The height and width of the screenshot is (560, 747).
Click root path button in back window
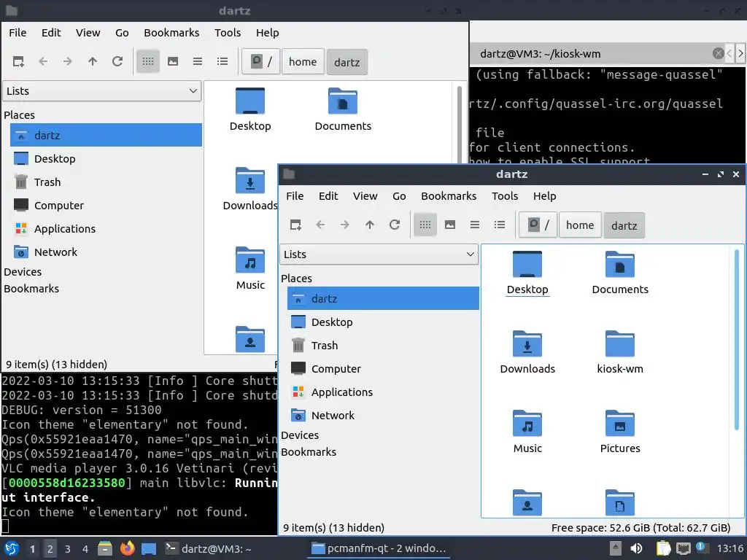[260, 61]
